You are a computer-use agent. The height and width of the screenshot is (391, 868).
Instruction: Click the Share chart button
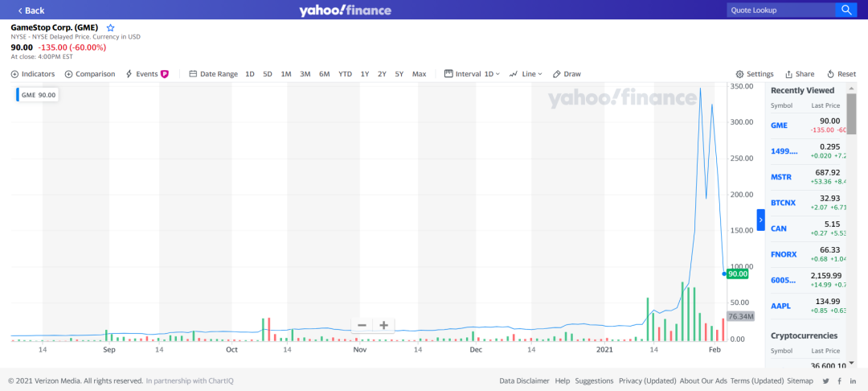pyautogui.click(x=800, y=74)
